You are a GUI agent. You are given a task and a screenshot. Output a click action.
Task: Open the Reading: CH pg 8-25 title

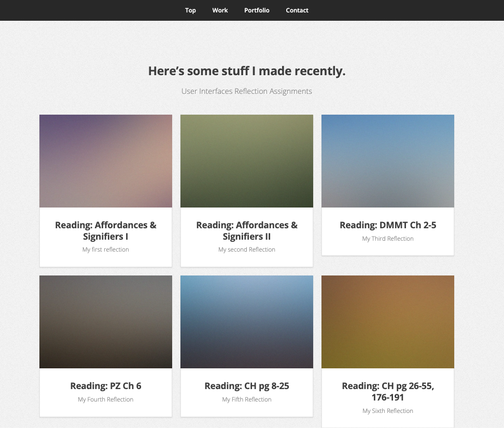(x=247, y=386)
